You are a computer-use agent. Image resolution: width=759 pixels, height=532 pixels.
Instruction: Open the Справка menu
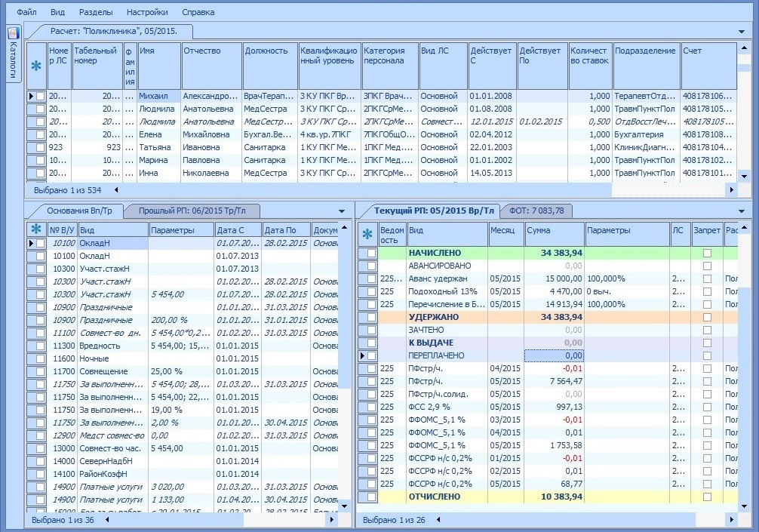coord(198,12)
